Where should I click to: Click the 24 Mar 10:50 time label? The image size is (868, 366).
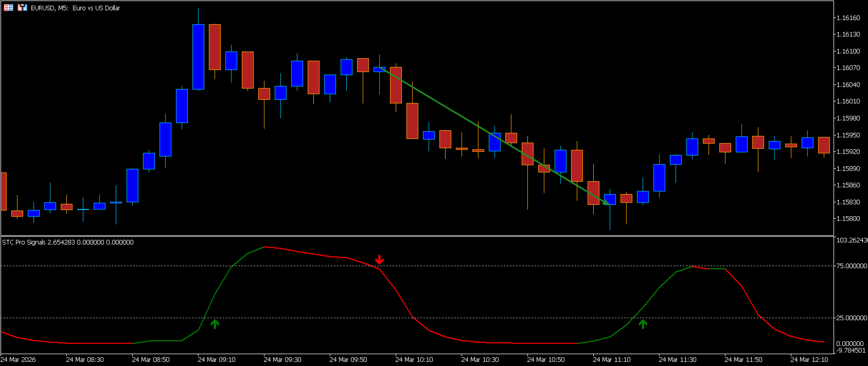(546, 360)
